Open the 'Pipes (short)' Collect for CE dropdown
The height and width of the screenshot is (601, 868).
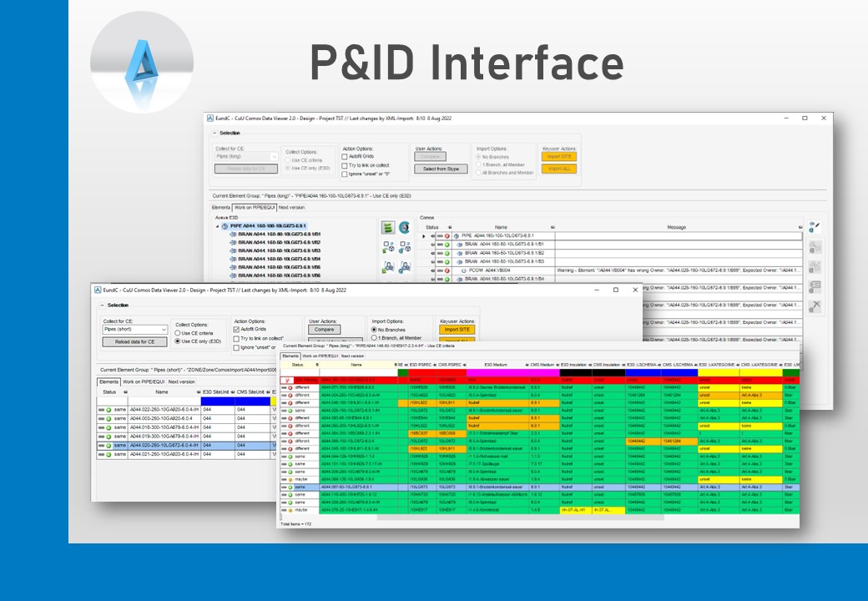135,330
